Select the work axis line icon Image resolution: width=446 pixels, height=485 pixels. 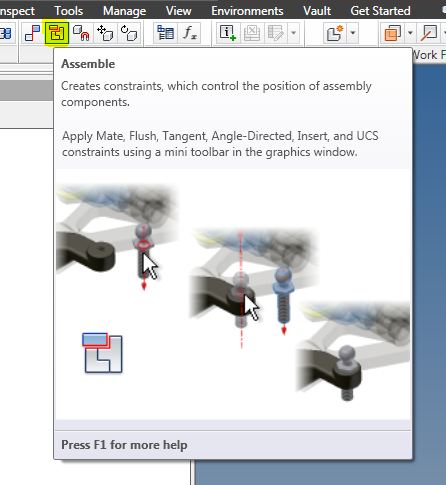429,33
